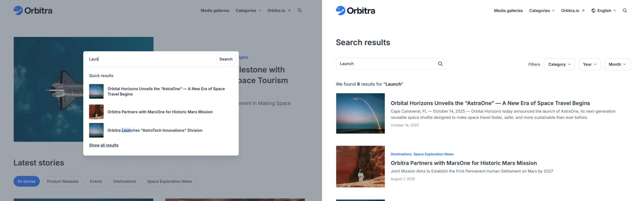Click into the popup search field containing Laun
The image size is (644, 201).
151,59
